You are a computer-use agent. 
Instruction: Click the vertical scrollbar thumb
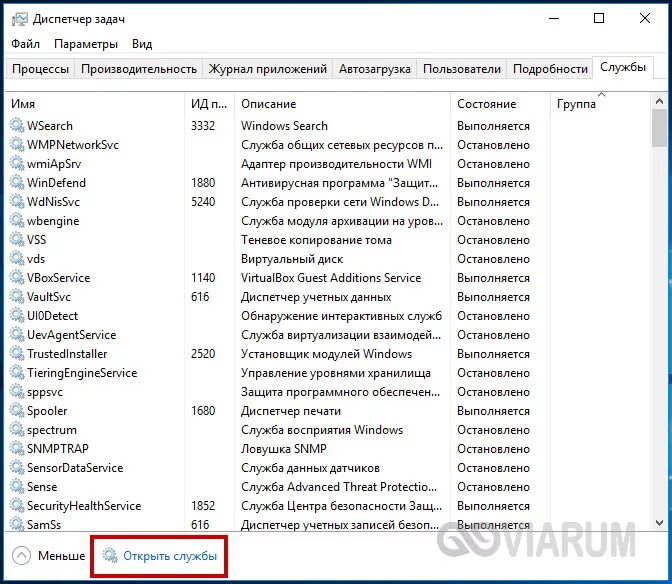tap(659, 128)
